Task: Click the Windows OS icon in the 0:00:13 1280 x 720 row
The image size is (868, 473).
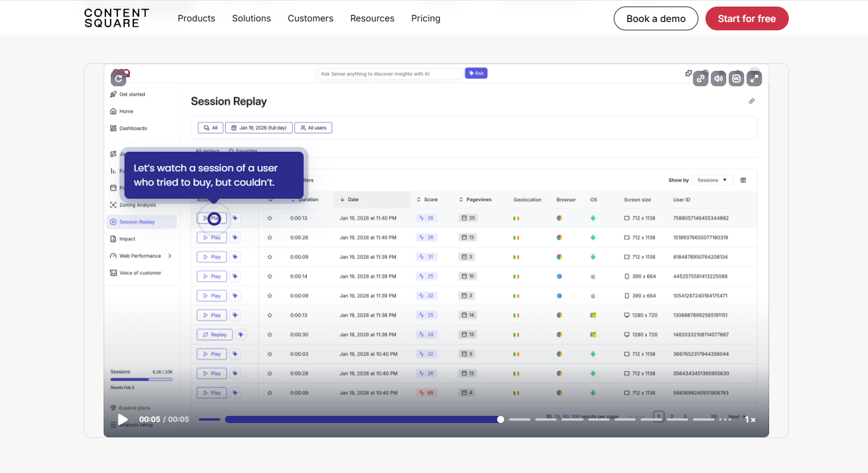Action: point(593,315)
